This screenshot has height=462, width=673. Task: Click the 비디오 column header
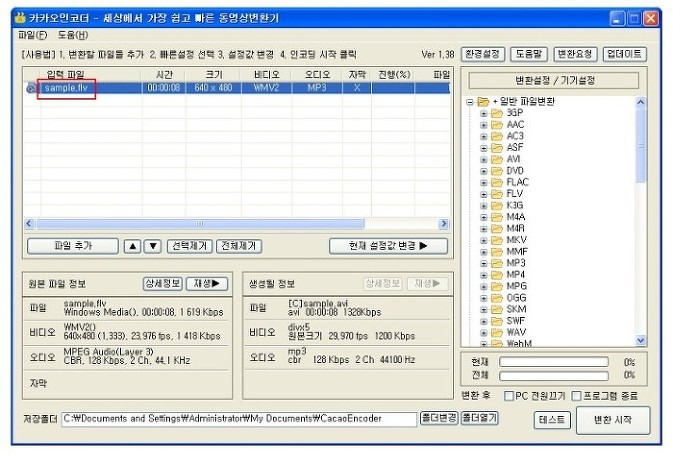[x=267, y=75]
